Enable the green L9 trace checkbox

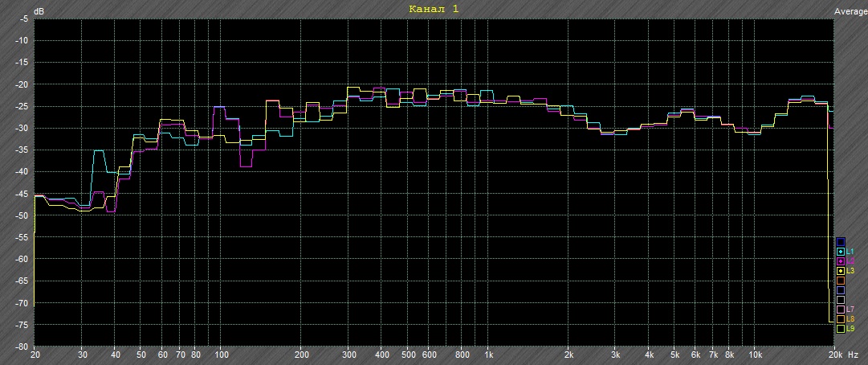pyautogui.click(x=841, y=329)
